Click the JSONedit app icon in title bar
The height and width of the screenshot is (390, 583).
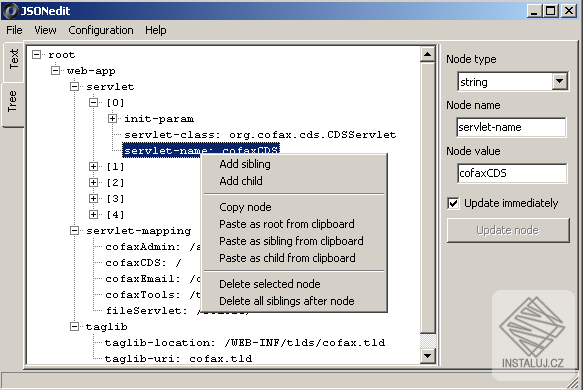pyautogui.click(x=10, y=11)
